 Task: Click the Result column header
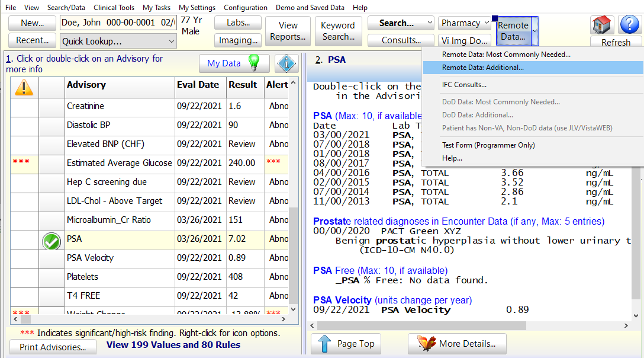click(x=245, y=87)
